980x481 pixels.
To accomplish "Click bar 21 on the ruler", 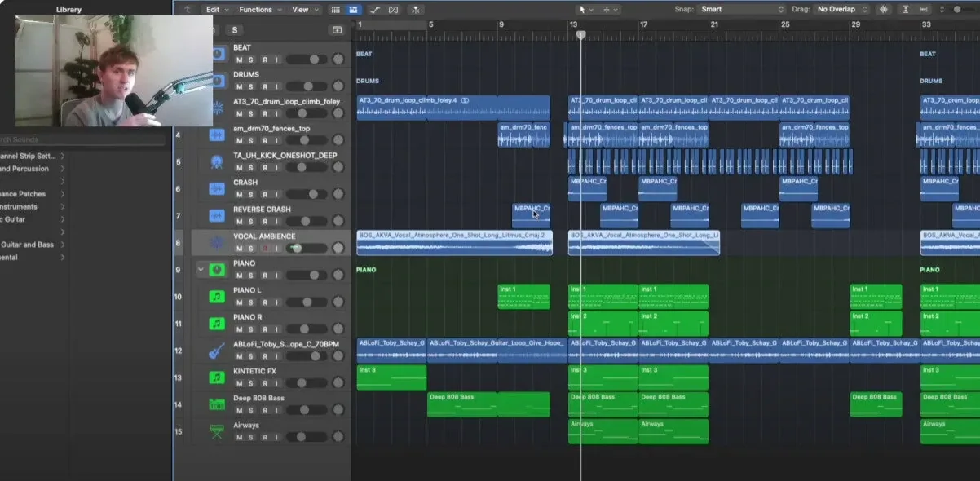I will pyautogui.click(x=714, y=24).
